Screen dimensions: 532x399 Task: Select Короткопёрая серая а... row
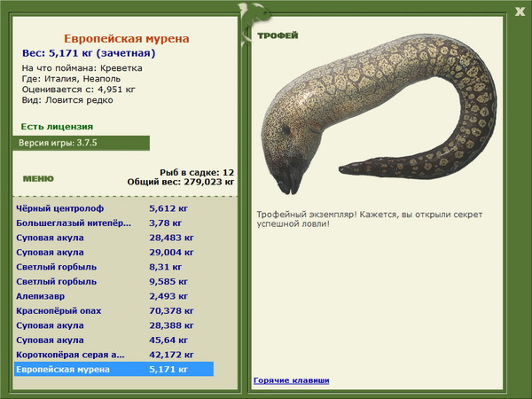click(114, 355)
